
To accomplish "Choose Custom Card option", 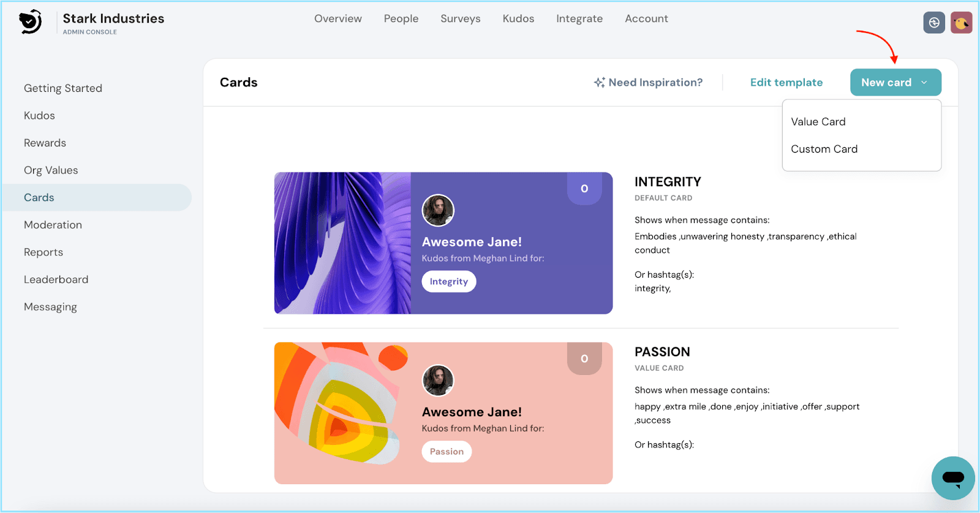I will [x=824, y=149].
